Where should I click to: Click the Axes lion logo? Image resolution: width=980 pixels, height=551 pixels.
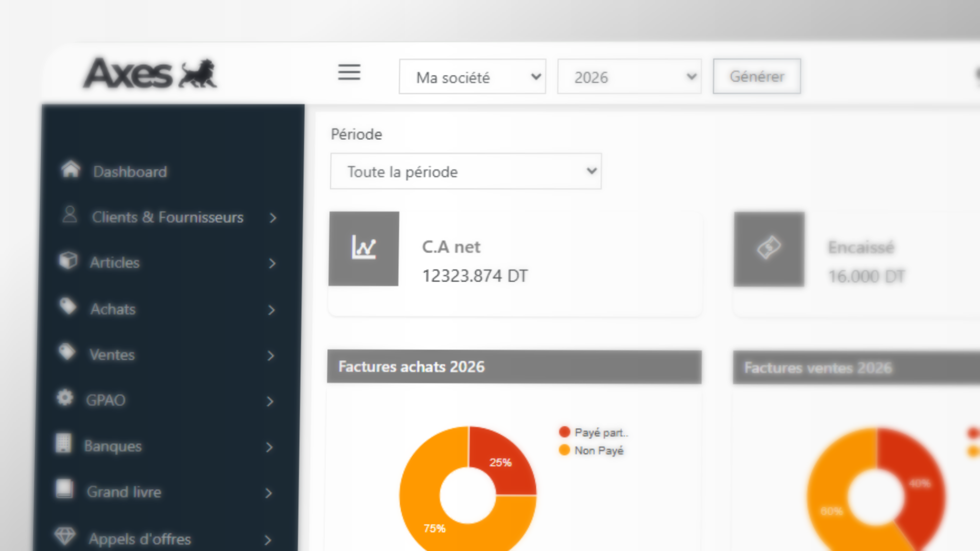[150, 73]
